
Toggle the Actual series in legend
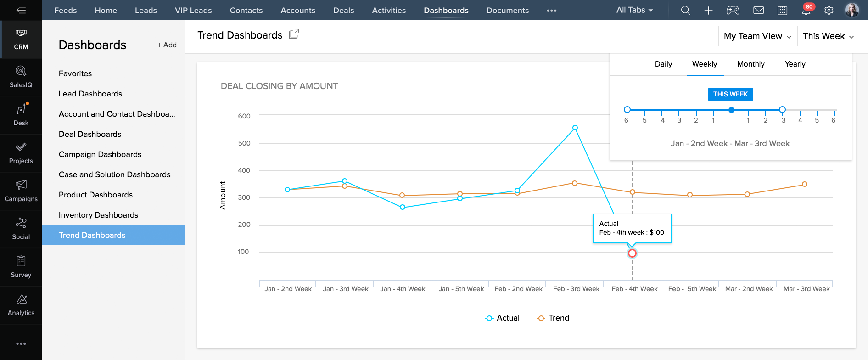click(503, 318)
